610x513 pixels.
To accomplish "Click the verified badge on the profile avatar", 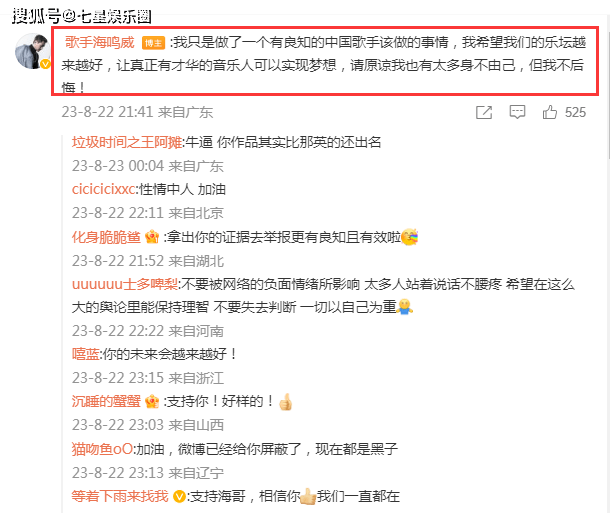I will pos(45,64).
